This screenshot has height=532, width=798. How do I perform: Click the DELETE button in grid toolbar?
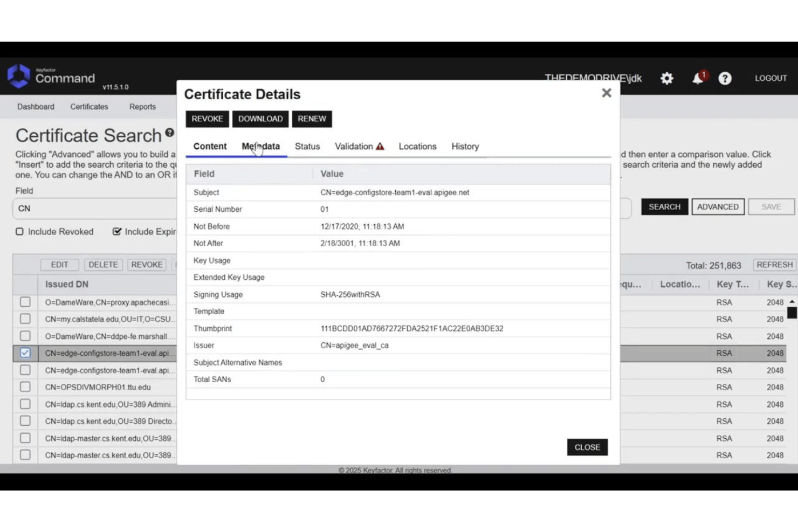(x=103, y=265)
